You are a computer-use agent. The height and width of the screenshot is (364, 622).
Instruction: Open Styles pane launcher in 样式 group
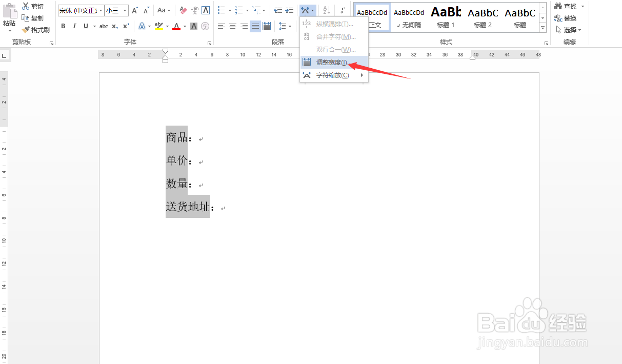546,44
